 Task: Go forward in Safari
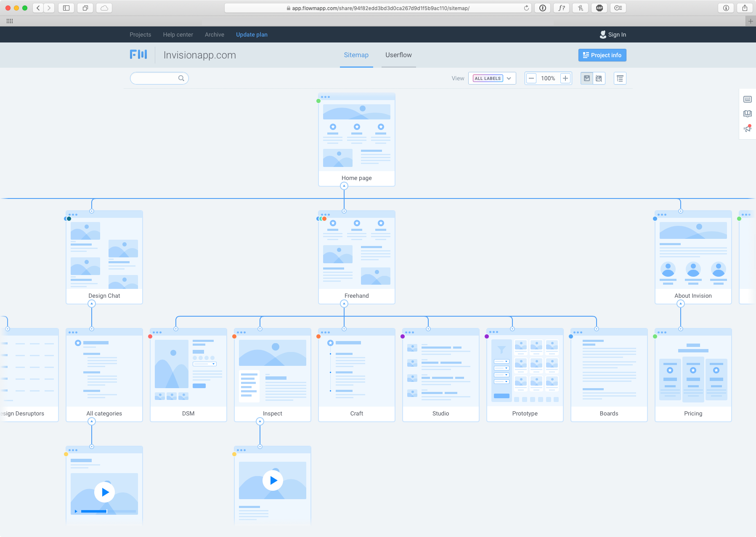pos(49,8)
